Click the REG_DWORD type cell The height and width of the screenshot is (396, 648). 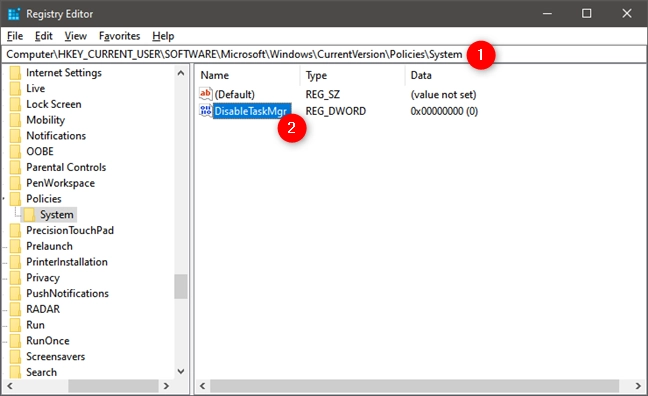coord(336,111)
